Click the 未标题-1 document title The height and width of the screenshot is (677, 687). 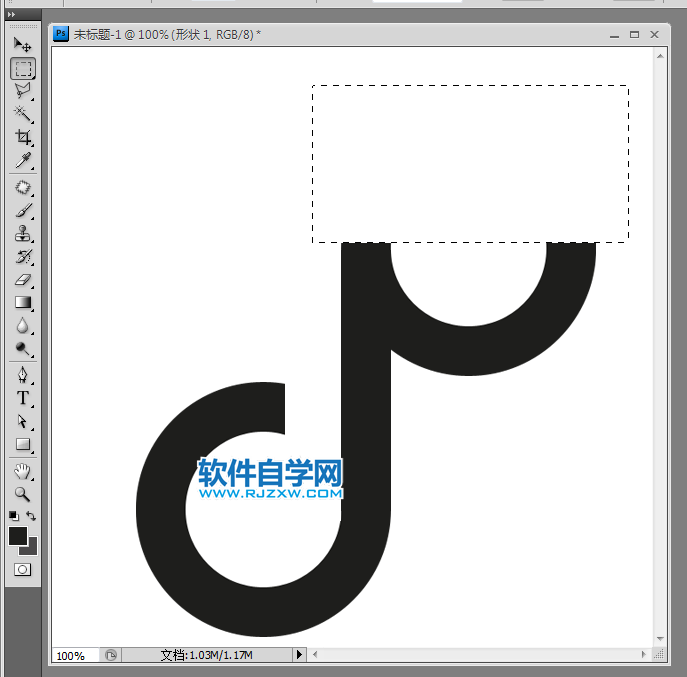(x=167, y=34)
